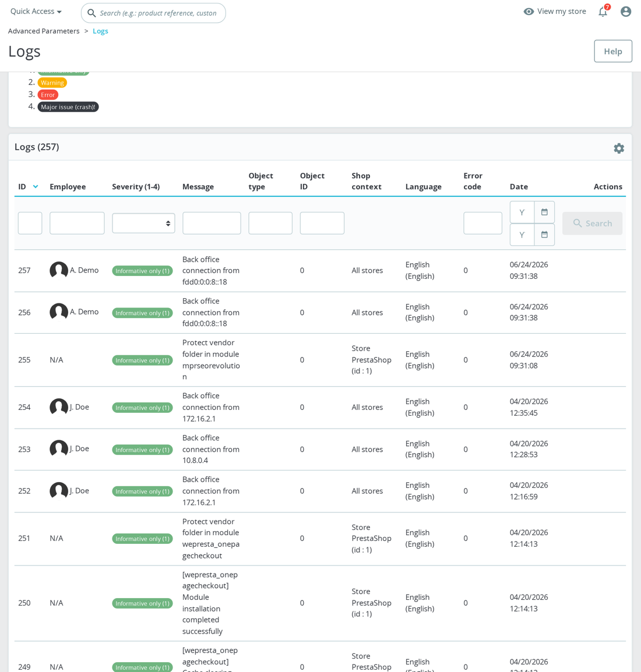Select log ID 251 cell
Image resolution: width=641 pixels, height=672 pixels.
click(x=24, y=538)
